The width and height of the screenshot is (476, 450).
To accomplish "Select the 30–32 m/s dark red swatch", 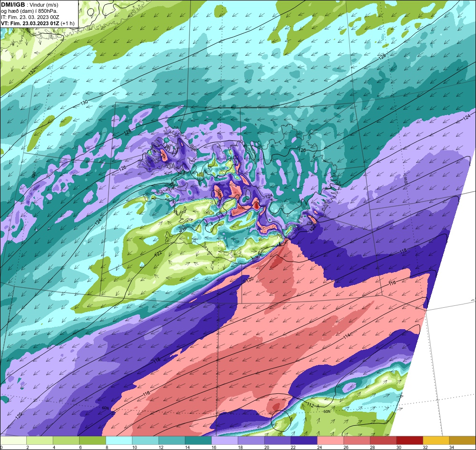I will (x=409, y=440).
